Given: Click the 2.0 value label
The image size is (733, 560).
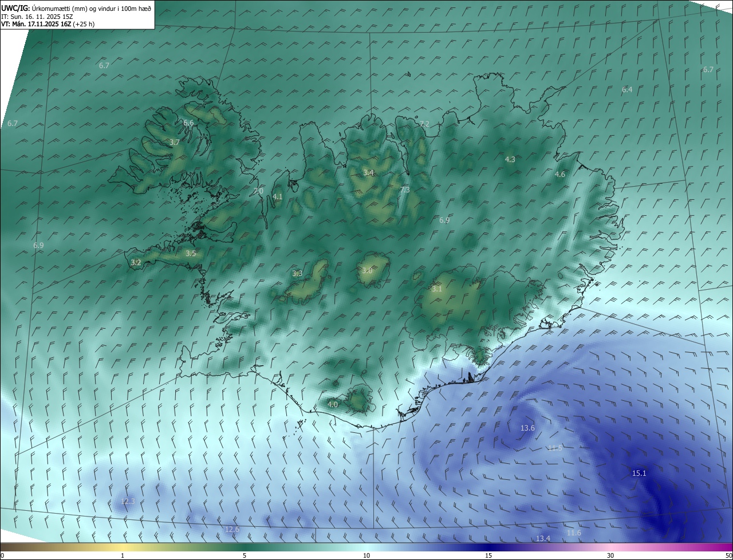Looking at the screenshot, I should point(258,191).
